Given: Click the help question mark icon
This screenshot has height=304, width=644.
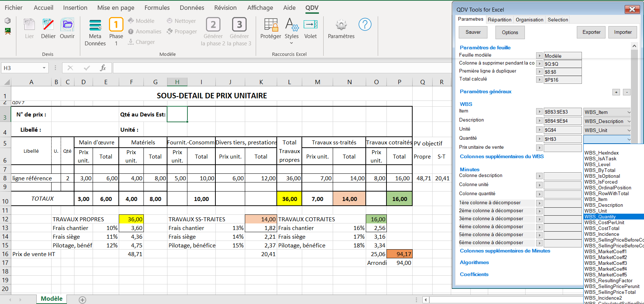Looking at the screenshot, I should coord(365,25).
